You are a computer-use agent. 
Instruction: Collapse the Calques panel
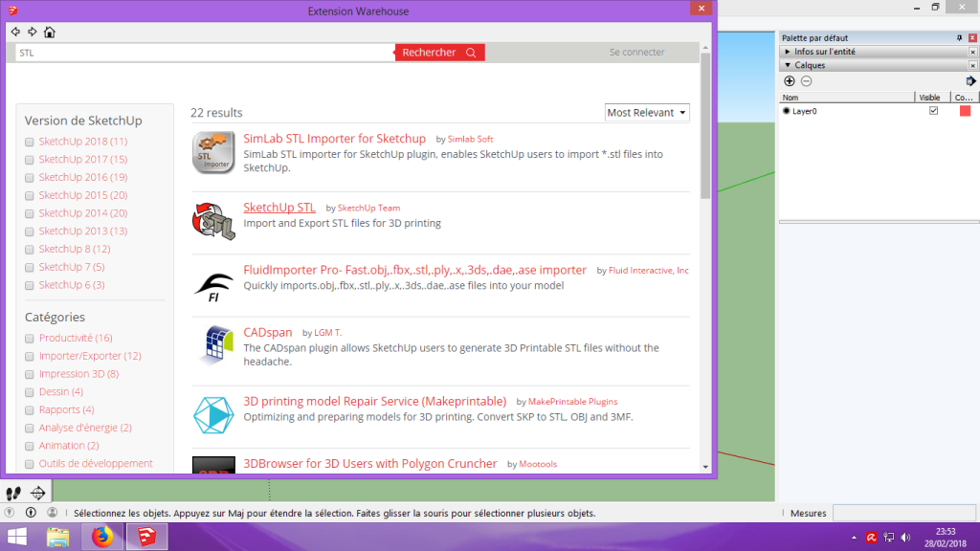point(788,66)
